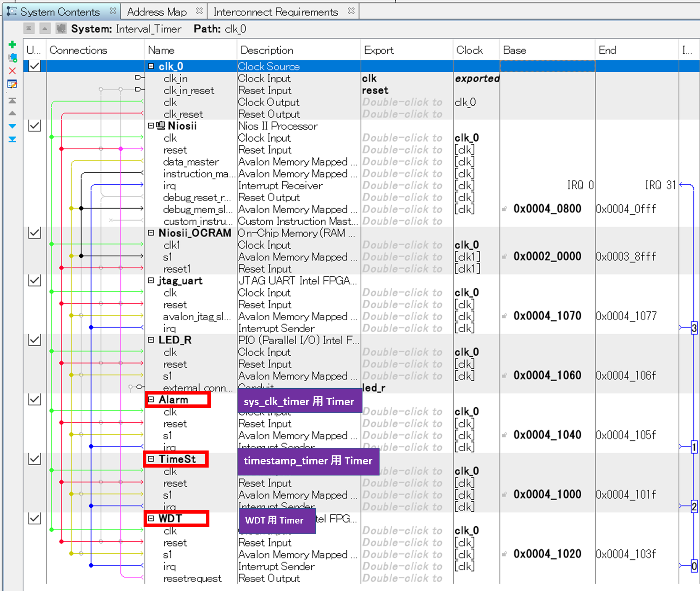Image resolution: width=700 pixels, height=591 pixels.
Task: Disable the LED_R component checkbox
Action: click(35, 340)
